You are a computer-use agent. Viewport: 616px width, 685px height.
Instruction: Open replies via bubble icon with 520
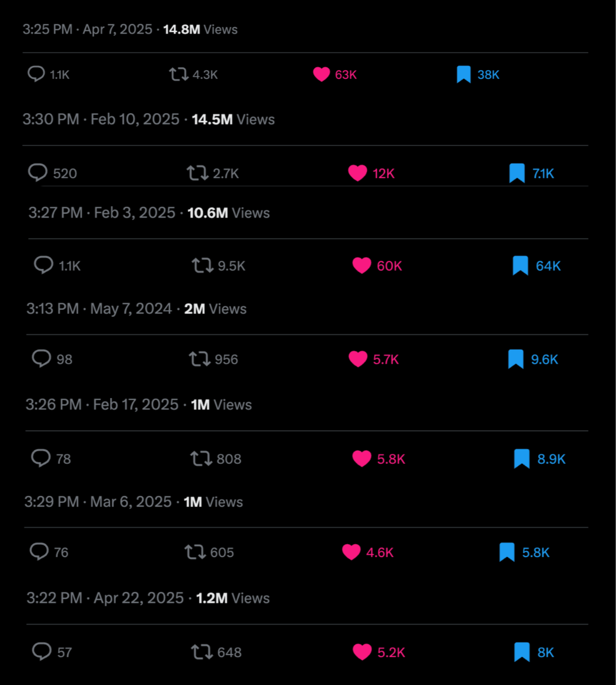38,173
